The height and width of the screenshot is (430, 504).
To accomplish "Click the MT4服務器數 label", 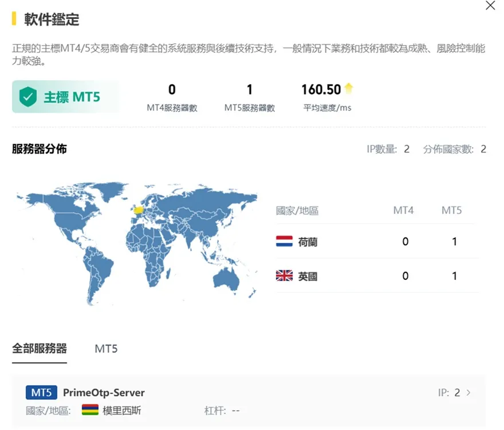I will 172,108.
